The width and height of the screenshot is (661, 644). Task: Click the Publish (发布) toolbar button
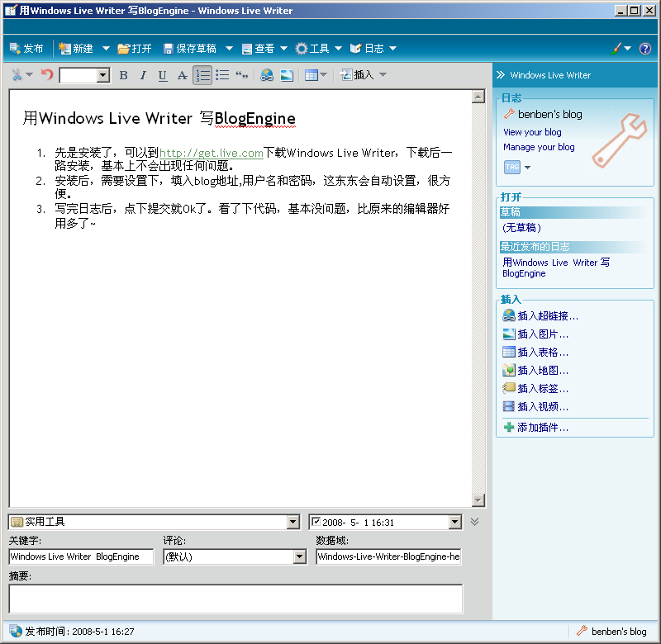26,49
